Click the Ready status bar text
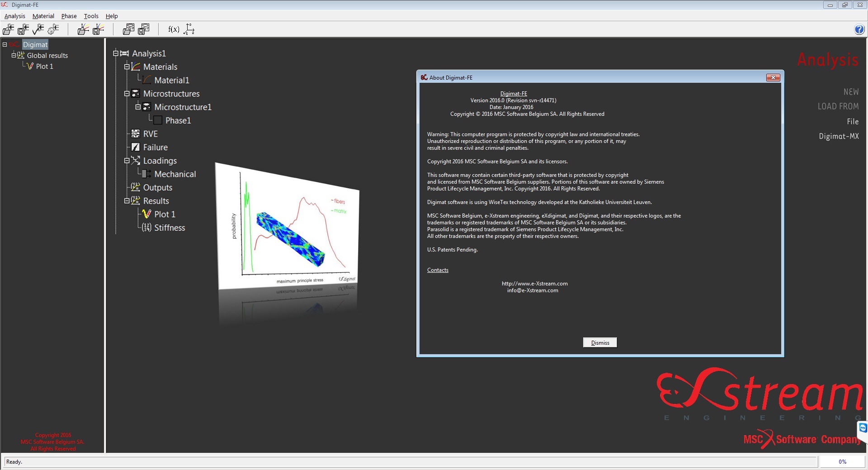This screenshot has width=868, height=470. pos(14,462)
